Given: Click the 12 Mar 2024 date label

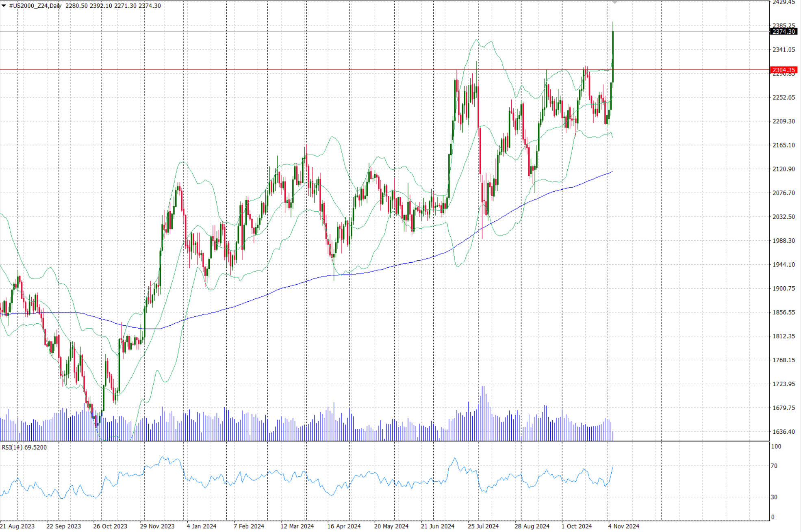Looking at the screenshot, I should 297,526.
